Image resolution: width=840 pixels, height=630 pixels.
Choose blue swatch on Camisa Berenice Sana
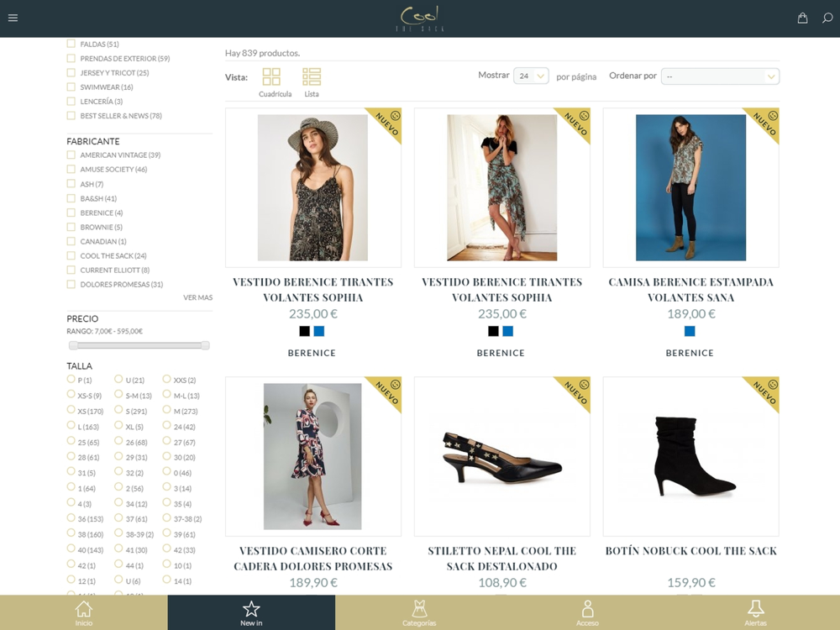[x=690, y=331]
